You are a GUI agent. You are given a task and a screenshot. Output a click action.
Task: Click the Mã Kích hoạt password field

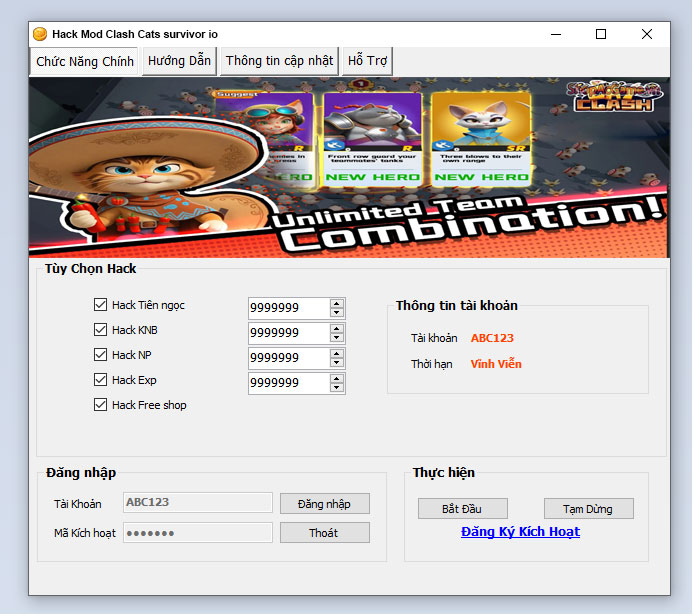coord(198,533)
